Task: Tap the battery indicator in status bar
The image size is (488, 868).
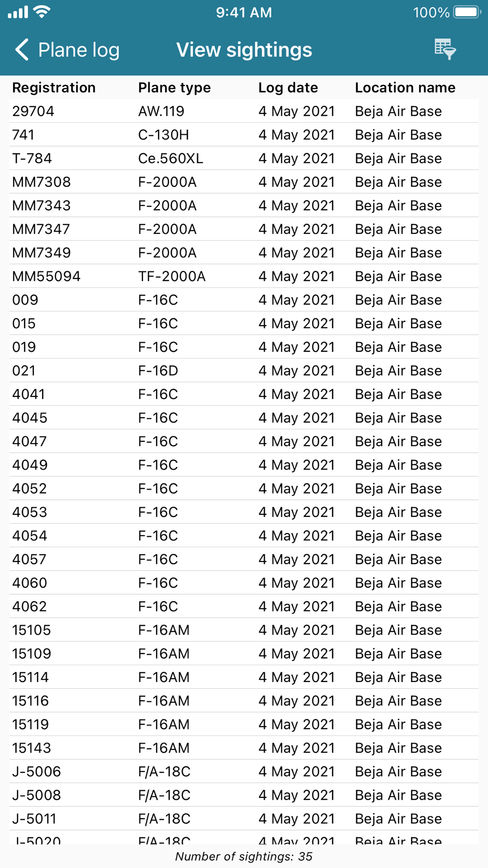Action: tap(468, 12)
